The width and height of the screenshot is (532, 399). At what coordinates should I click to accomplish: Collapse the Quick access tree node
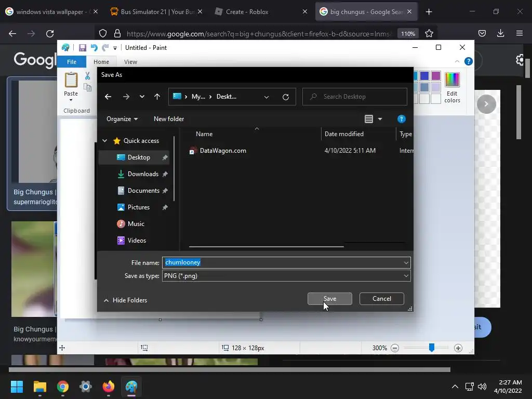point(105,141)
